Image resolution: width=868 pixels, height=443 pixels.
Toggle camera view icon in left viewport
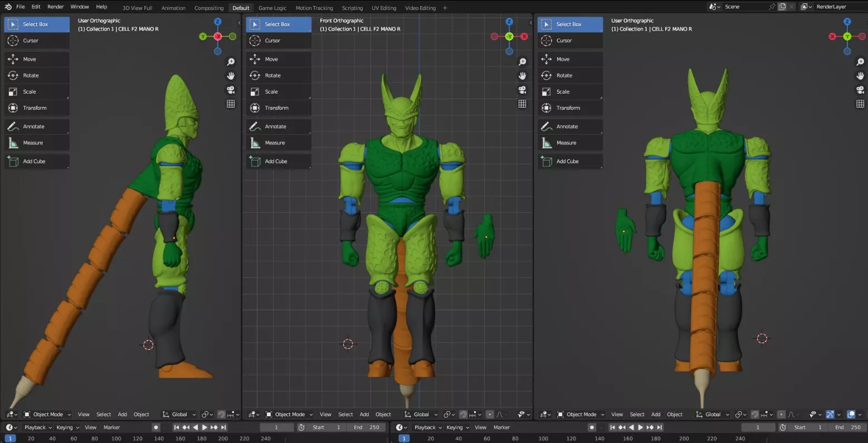pyautogui.click(x=231, y=90)
